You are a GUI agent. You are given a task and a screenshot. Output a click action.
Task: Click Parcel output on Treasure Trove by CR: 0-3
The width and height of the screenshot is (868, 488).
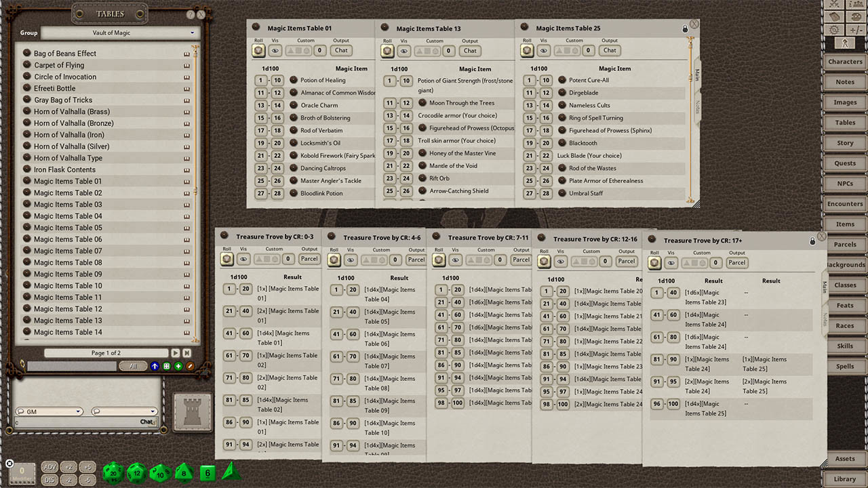(309, 259)
